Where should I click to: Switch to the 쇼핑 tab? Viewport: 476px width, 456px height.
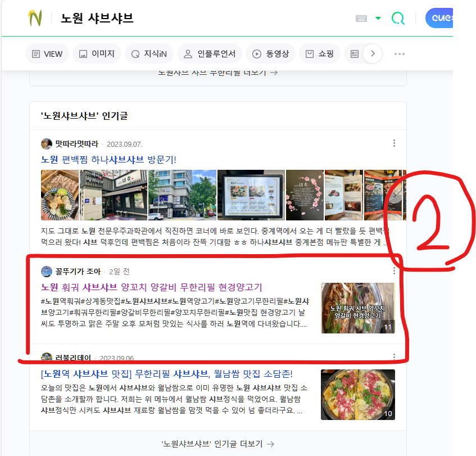[x=320, y=54]
